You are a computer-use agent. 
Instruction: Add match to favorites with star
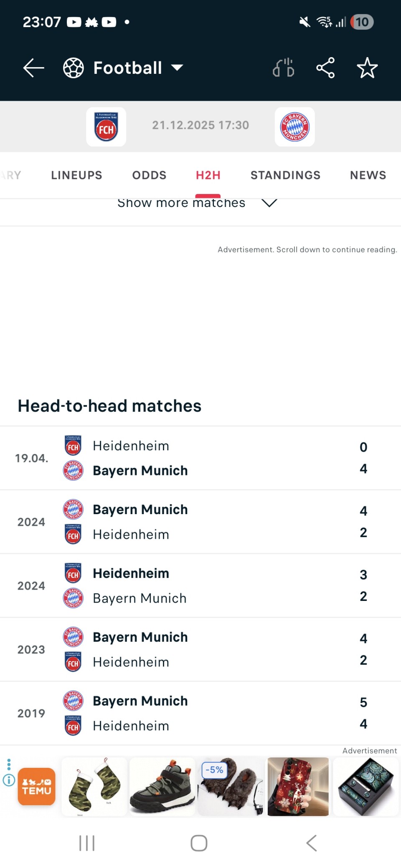click(367, 68)
